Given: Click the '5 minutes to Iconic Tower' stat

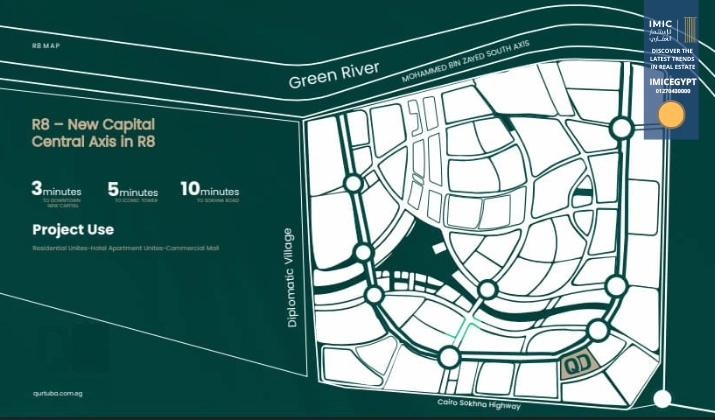Looking at the screenshot, I should pyautogui.click(x=132, y=191).
